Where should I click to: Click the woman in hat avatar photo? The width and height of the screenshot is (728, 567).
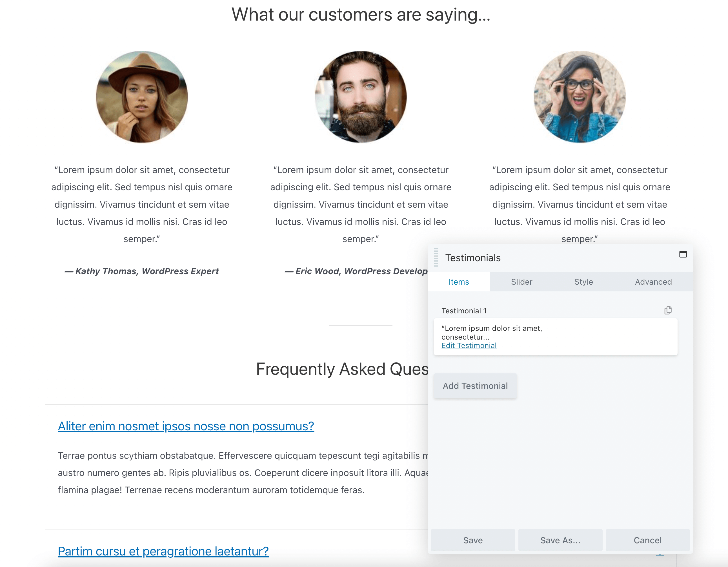pos(142,97)
